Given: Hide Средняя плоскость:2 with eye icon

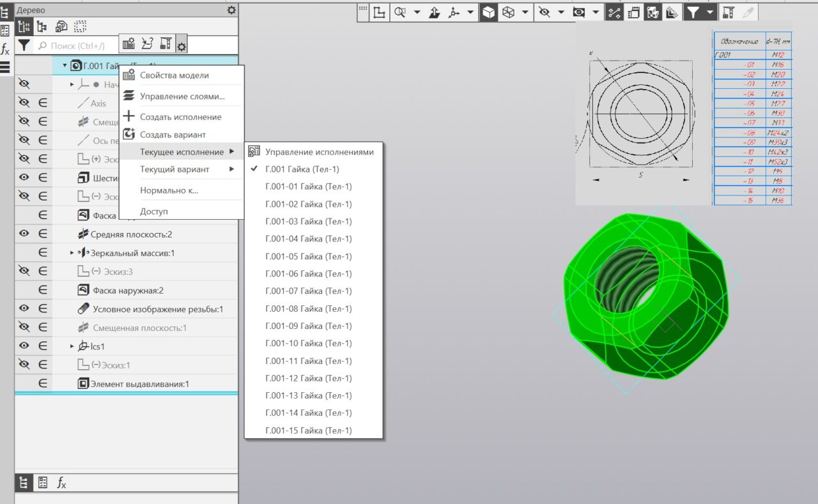Looking at the screenshot, I should pyautogui.click(x=24, y=234).
